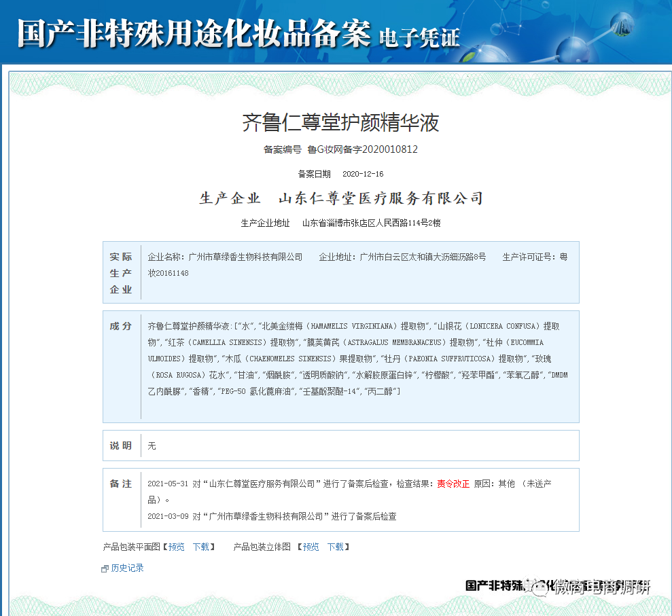The image size is (672, 616).
Task: Open the 下载 link for 产品包装立体图
Action: tap(336, 547)
